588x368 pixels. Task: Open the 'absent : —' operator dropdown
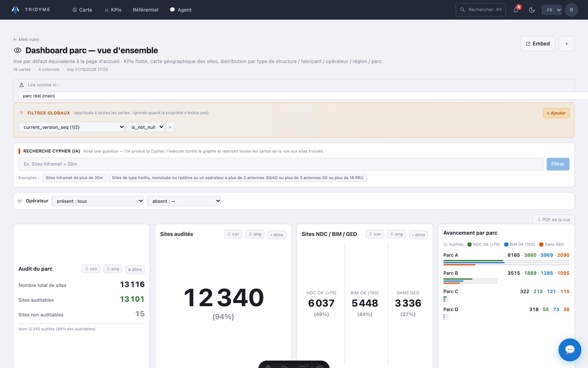pos(184,201)
